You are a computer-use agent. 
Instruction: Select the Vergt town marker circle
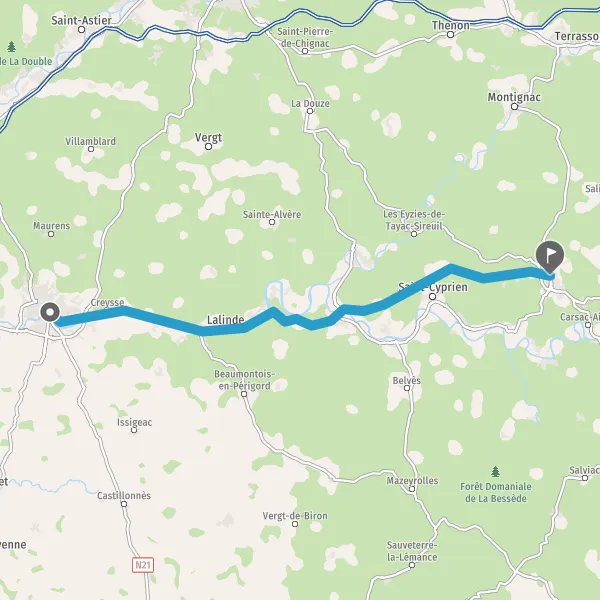tap(209, 147)
